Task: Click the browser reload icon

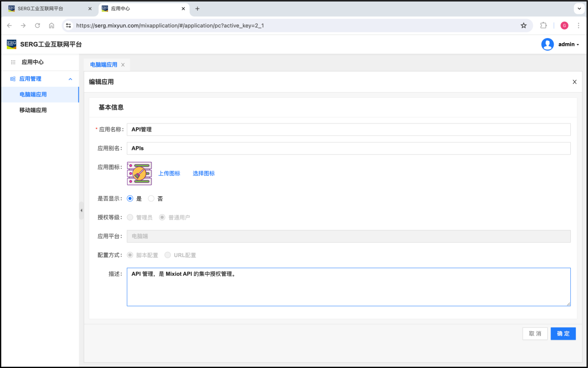Action: [x=38, y=26]
